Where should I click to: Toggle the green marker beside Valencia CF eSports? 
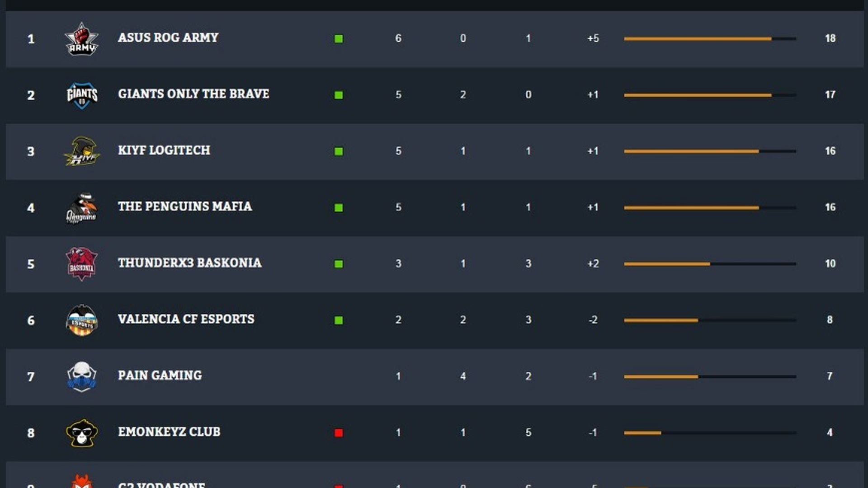click(x=339, y=320)
